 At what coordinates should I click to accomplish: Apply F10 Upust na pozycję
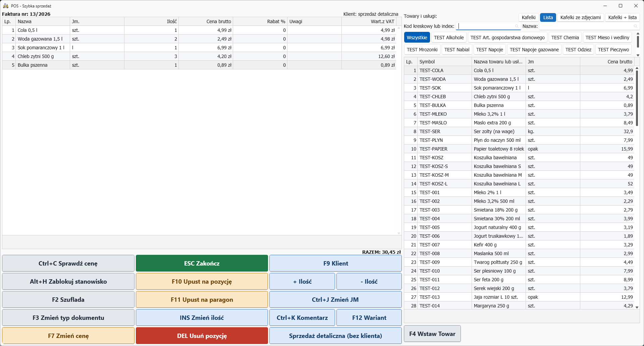point(202,282)
